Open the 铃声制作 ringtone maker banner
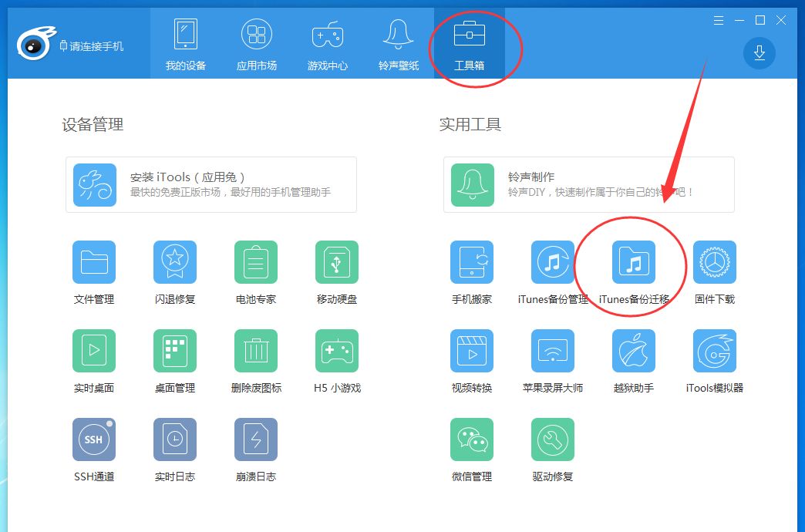The height and width of the screenshot is (532, 805). point(589,184)
